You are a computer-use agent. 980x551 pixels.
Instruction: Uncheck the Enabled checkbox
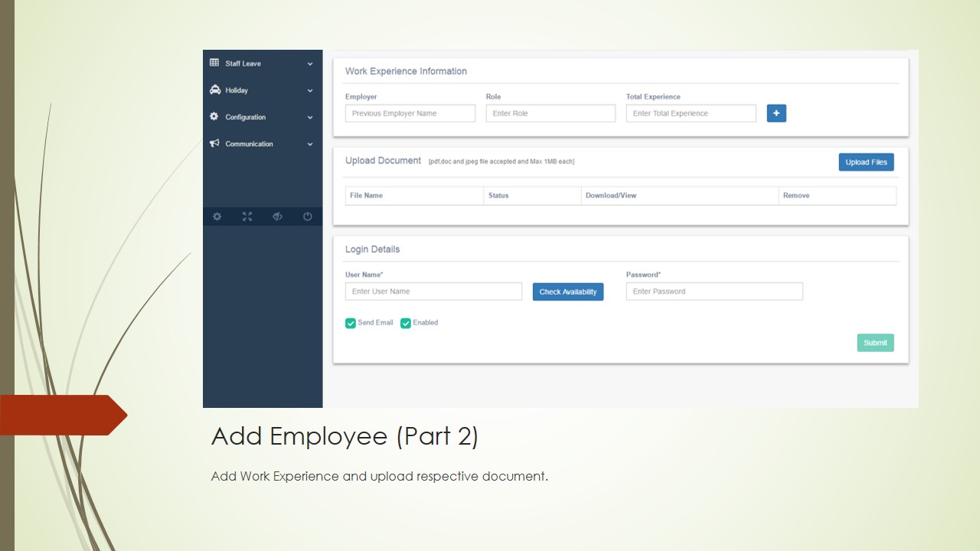pyautogui.click(x=406, y=323)
